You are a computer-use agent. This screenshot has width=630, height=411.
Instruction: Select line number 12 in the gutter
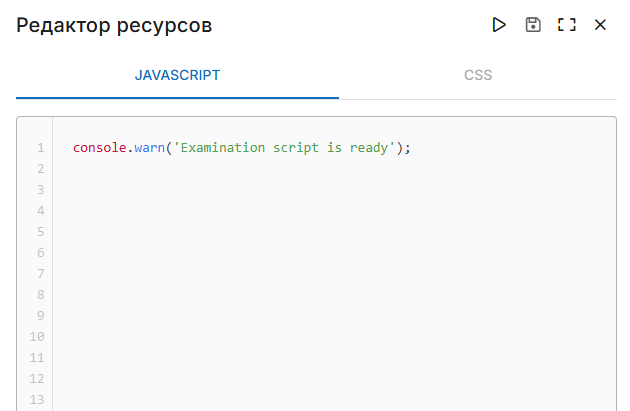point(38,379)
